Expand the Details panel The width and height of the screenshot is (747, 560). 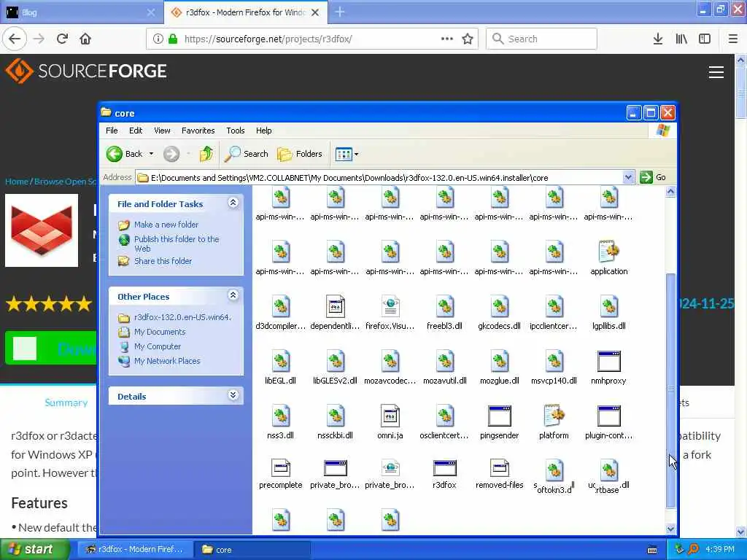233,395
